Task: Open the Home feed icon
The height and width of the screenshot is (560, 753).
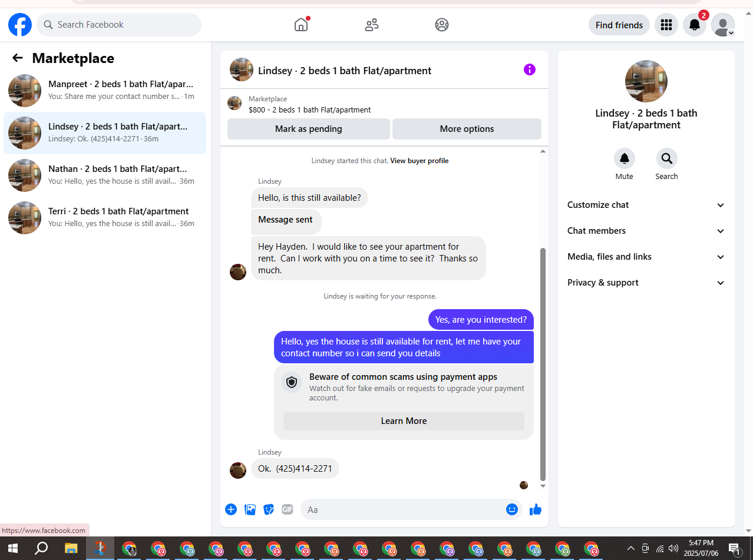Action: pos(301,25)
